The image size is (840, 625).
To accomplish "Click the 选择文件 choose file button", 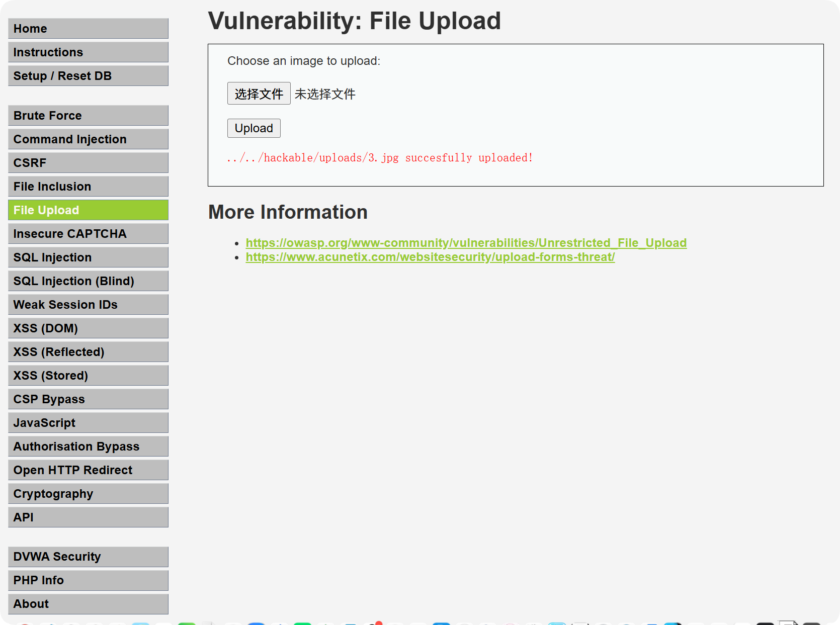I will click(259, 94).
